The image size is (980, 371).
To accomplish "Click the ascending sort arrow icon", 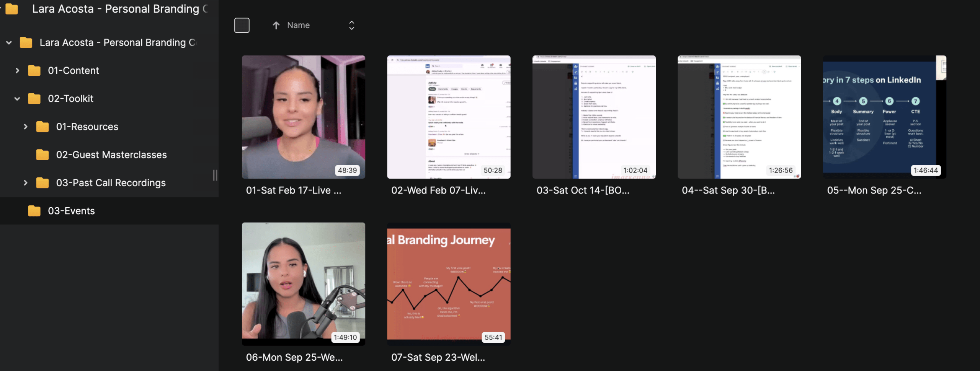I will click(x=276, y=25).
